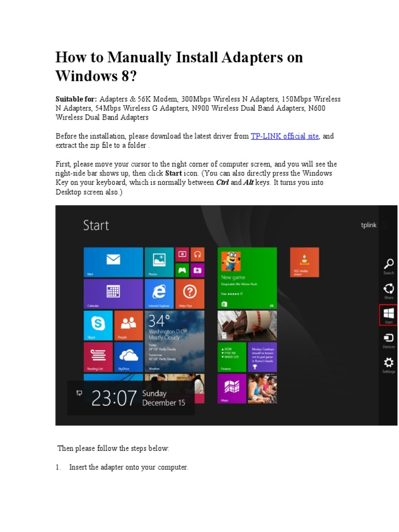Click the bold italic "Ctrl" word
Screen dimensions: 399x532
point(222,182)
